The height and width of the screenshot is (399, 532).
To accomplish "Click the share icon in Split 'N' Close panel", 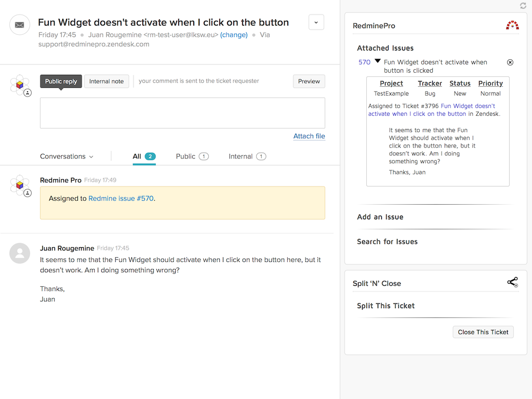I will click(512, 282).
